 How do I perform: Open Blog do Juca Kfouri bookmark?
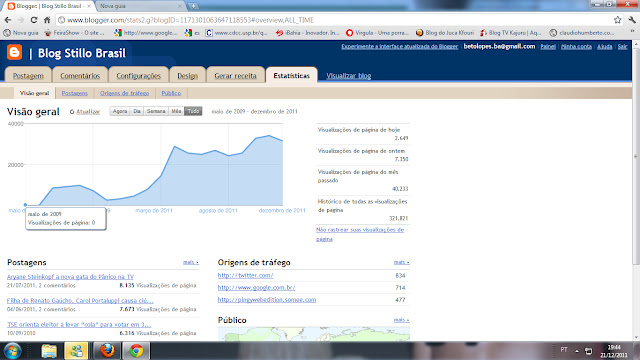coord(445,33)
